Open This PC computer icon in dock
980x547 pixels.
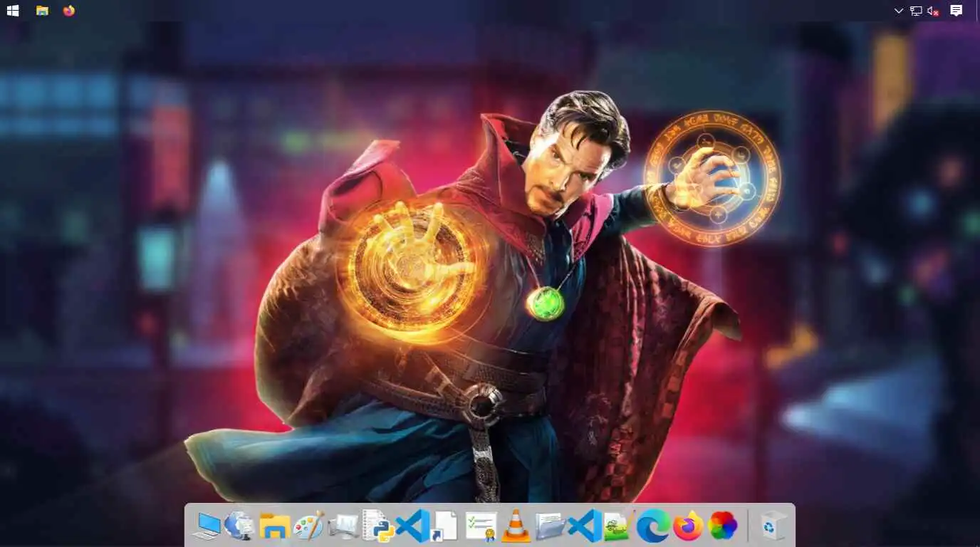tap(207, 526)
